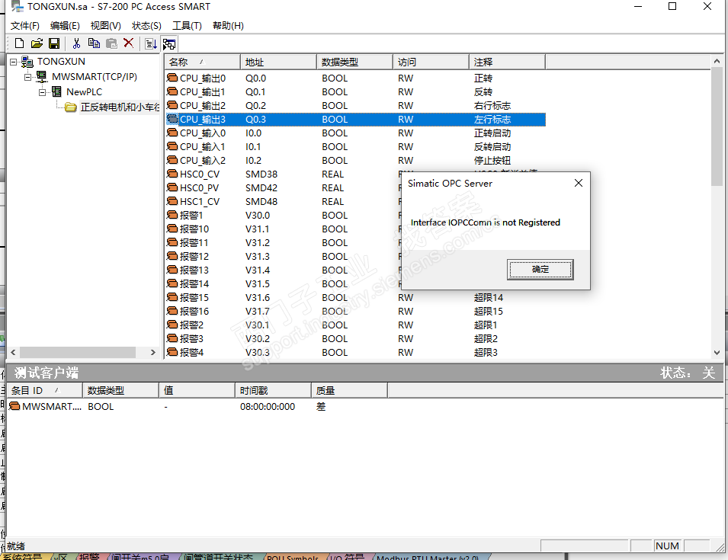Click the item icon of 报警16
This screenshot has width=728, height=560.
pos(172,311)
